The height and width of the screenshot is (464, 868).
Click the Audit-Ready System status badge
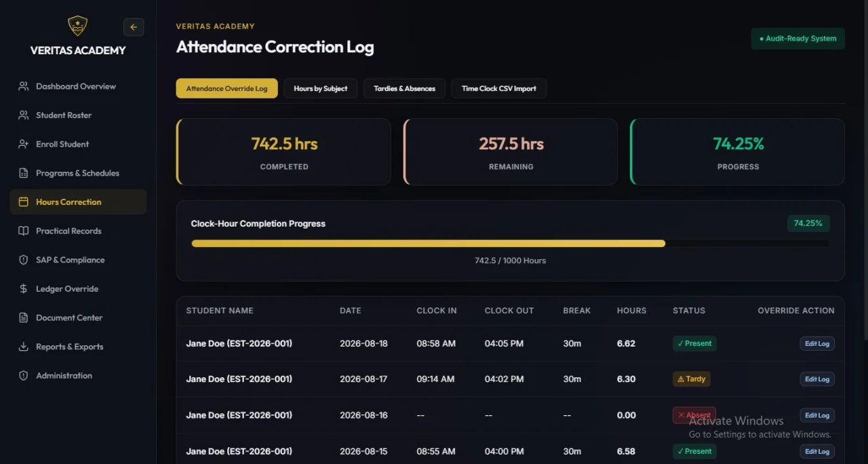click(x=798, y=39)
